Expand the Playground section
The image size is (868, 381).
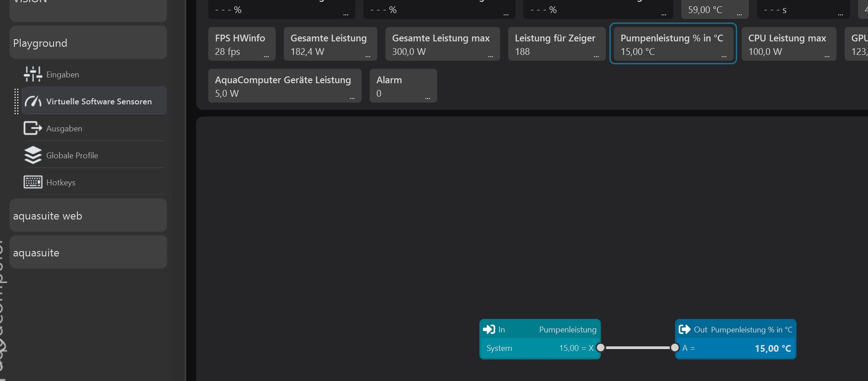88,43
